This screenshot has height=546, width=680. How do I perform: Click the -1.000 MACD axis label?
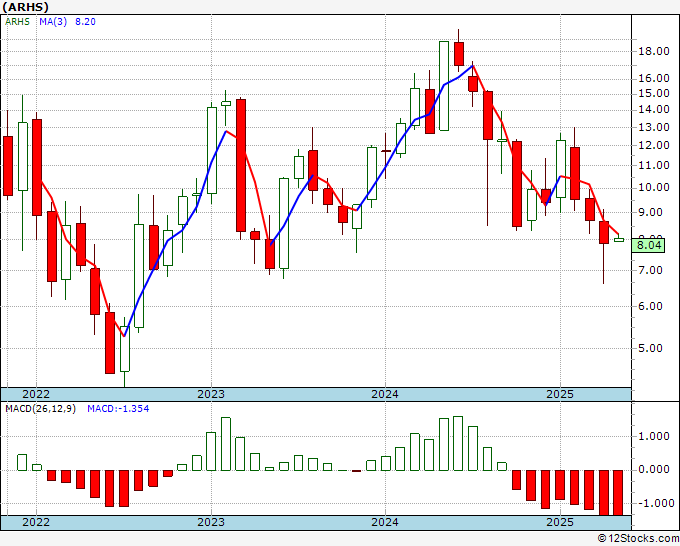pos(654,503)
